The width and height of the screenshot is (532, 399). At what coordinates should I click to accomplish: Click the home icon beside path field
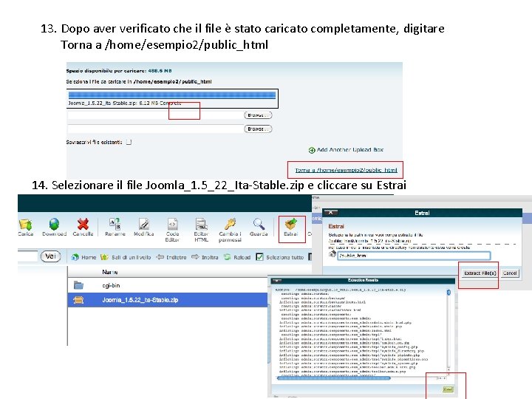tap(332, 254)
